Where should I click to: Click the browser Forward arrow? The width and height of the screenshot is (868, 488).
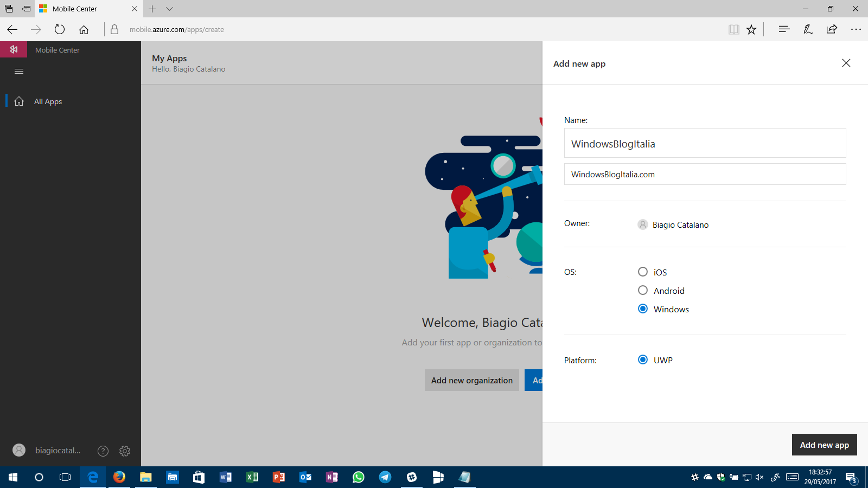point(36,29)
